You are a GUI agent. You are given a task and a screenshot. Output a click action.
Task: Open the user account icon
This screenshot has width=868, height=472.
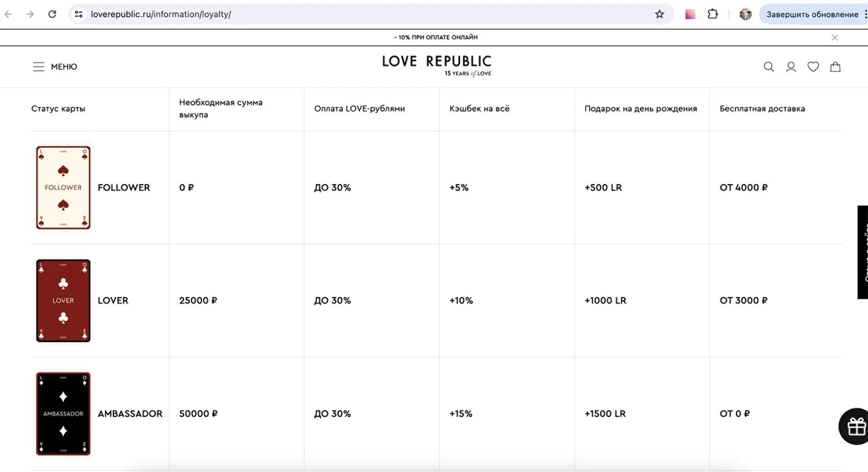coord(791,67)
